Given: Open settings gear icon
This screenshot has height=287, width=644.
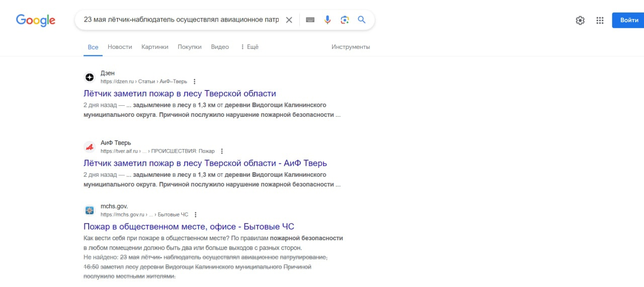Looking at the screenshot, I should click(x=580, y=20).
